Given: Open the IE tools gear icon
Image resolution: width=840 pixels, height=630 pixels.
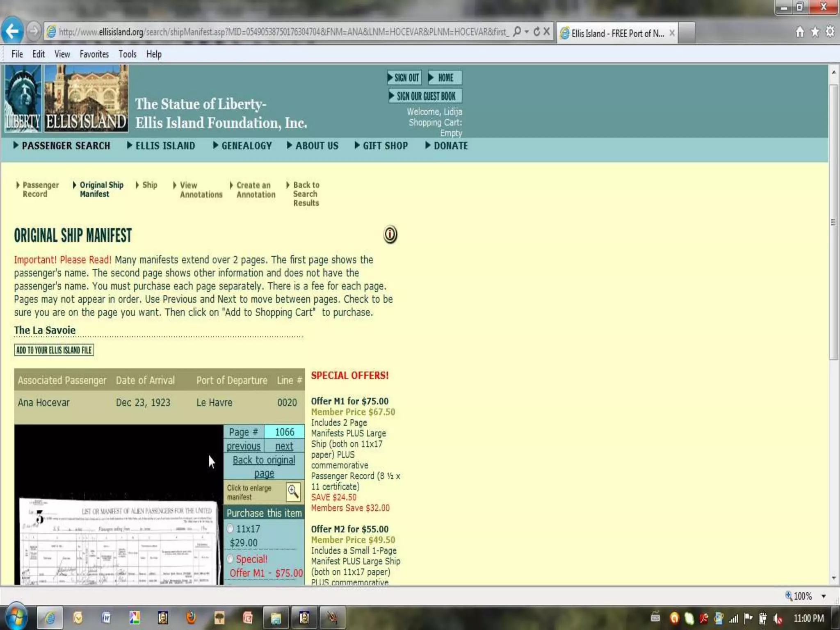Looking at the screenshot, I should 830,32.
